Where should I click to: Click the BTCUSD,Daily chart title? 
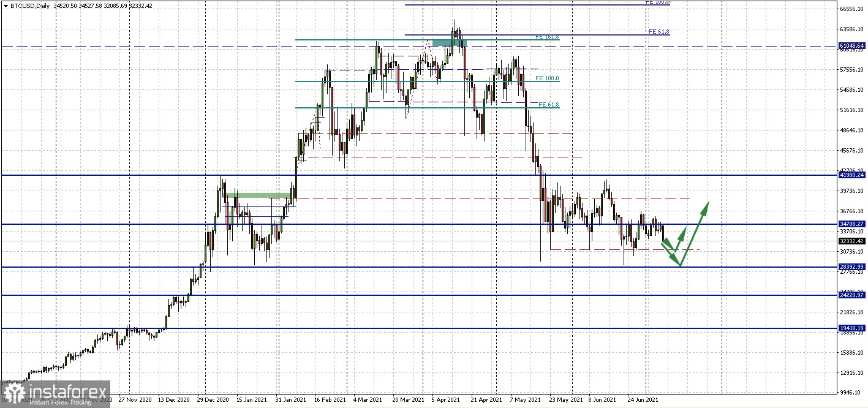point(30,6)
